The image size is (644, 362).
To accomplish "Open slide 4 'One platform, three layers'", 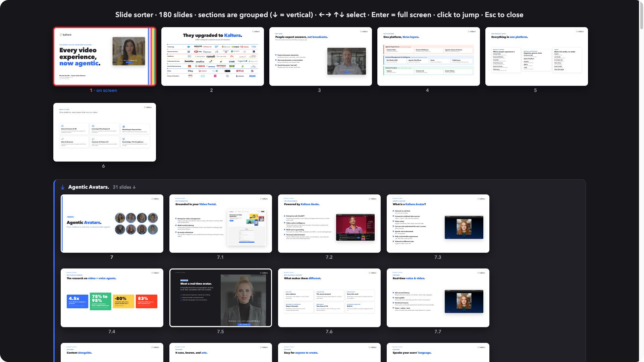I will coord(429,56).
